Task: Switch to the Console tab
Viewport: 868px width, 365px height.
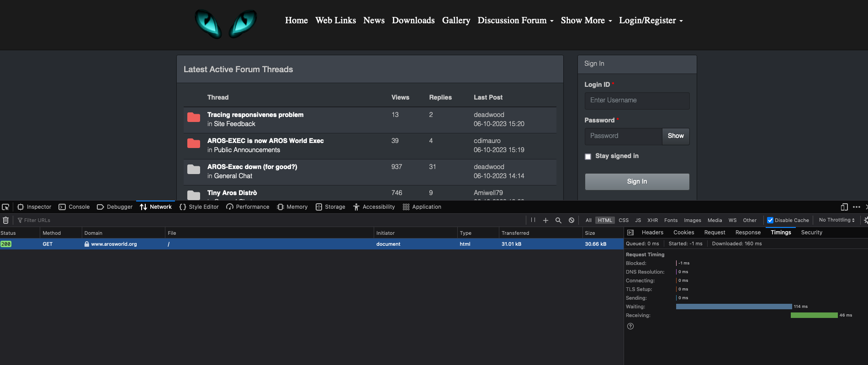Action: click(74, 207)
